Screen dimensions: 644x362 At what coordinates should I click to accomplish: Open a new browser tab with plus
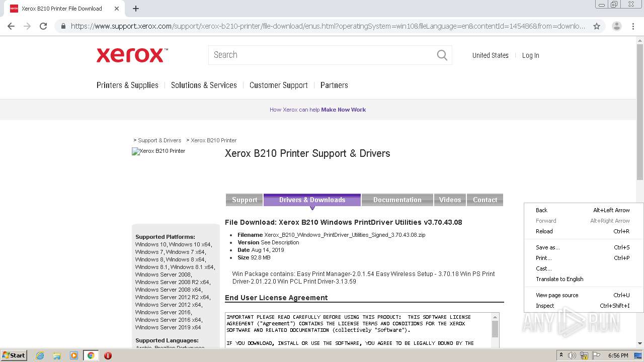point(136,9)
